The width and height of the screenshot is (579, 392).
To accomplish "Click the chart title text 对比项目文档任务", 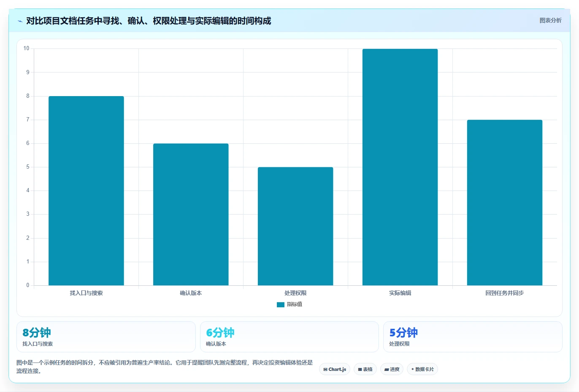I will pos(149,21).
